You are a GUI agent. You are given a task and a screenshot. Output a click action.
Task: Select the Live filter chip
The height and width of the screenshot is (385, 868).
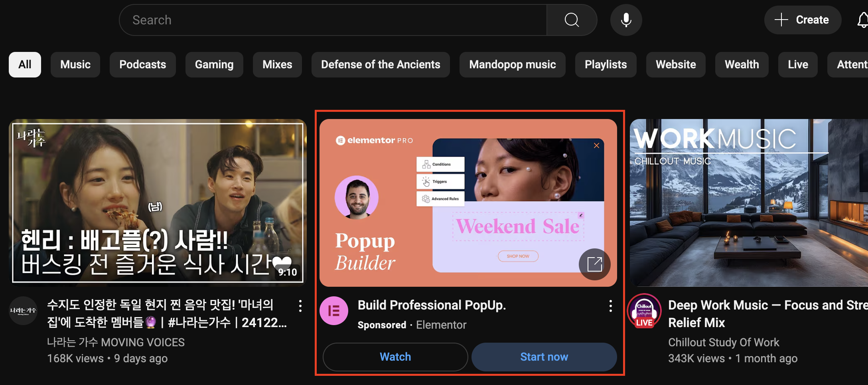[x=798, y=65]
